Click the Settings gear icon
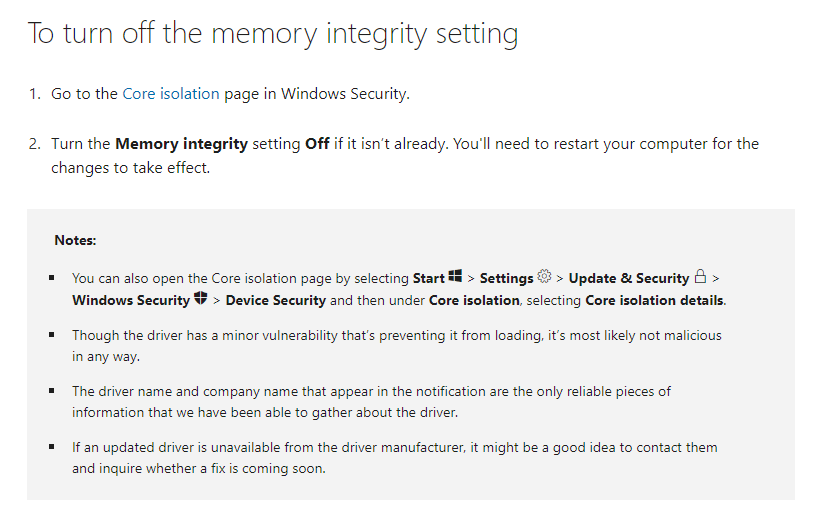The height and width of the screenshot is (521, 819). (544, 277)
